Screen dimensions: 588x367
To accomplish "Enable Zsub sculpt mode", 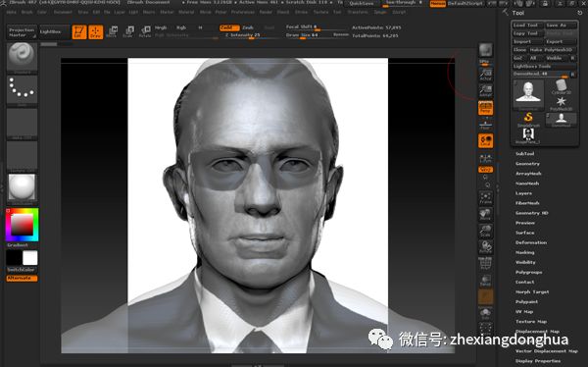I will 248,27.
